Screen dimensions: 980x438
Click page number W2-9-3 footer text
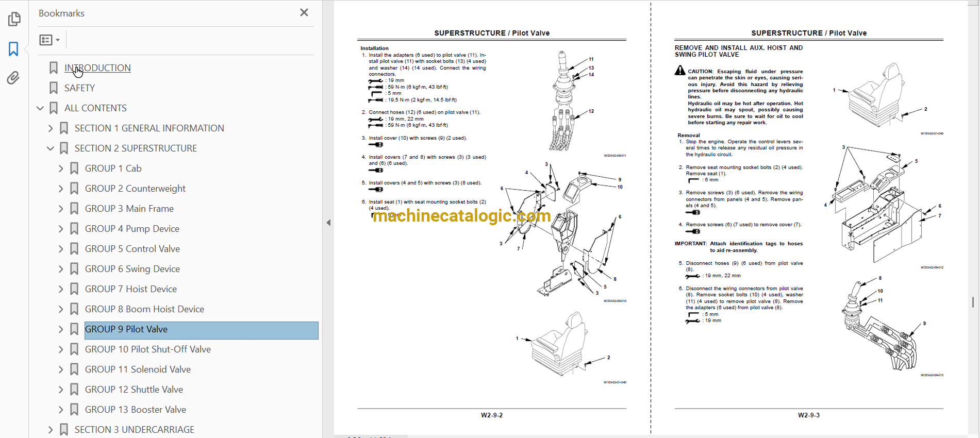coord(809,415)
